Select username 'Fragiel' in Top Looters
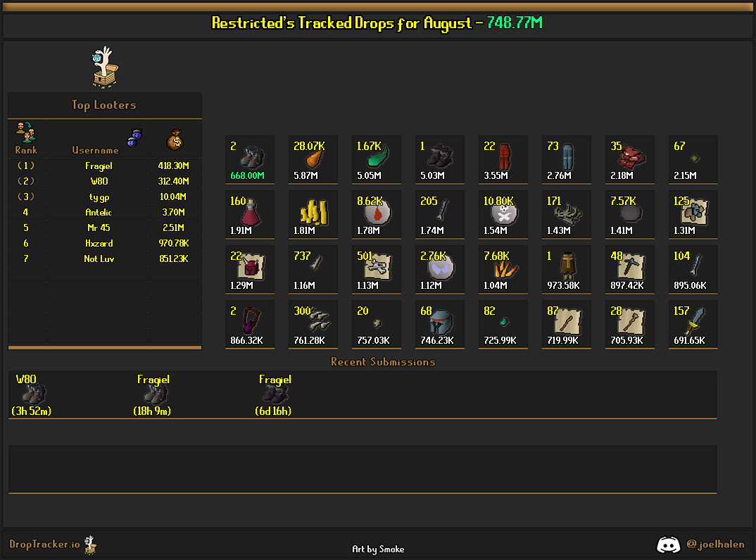 coord(99,166)
